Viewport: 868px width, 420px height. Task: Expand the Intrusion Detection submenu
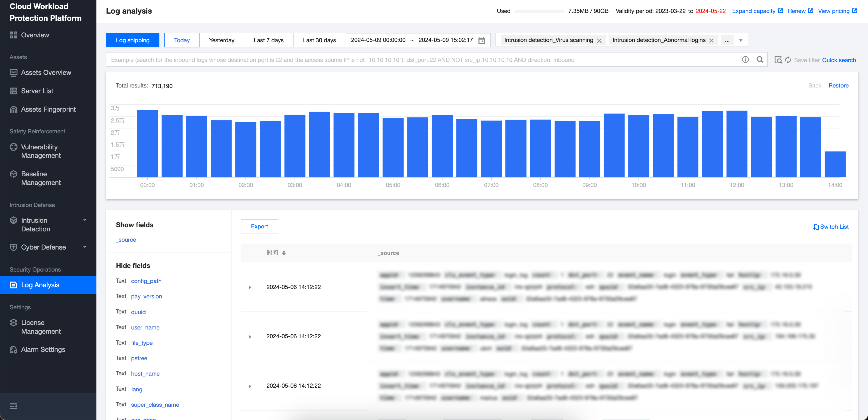coord(85,220)
